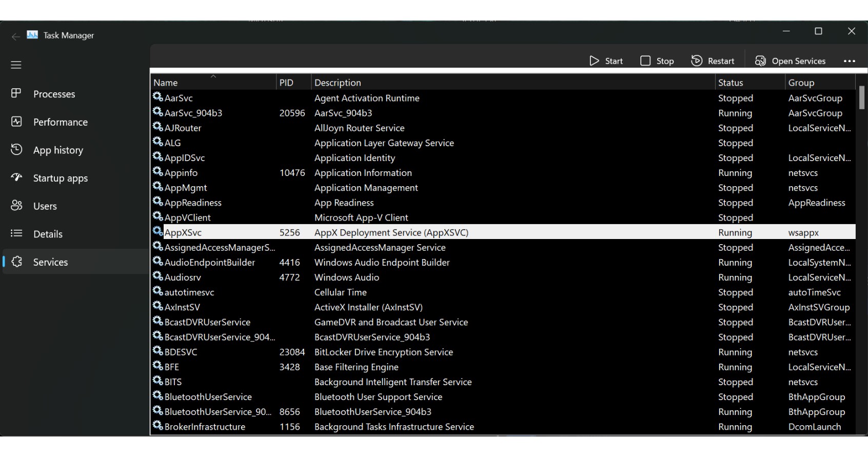
Task: Open the Processes page
Action: [76, 94]
